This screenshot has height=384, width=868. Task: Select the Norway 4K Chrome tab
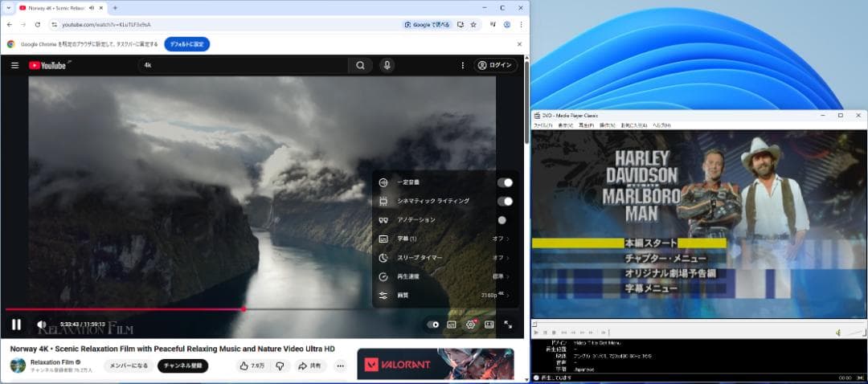click(x=61, y=8)
